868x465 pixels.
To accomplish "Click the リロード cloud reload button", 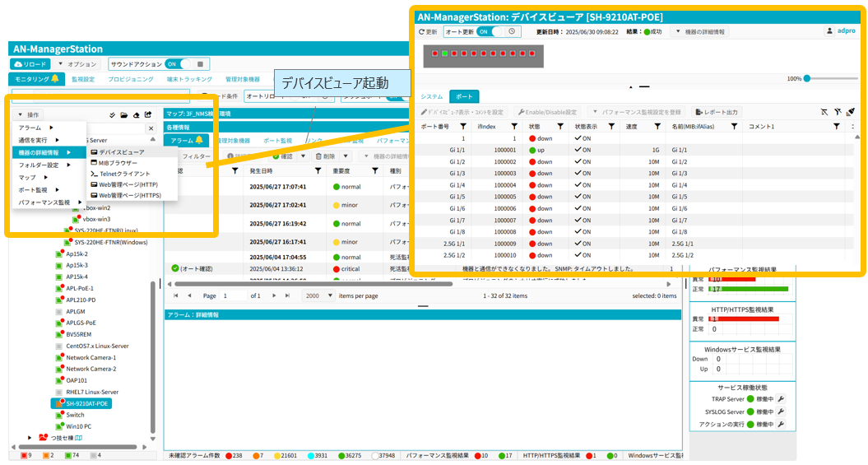I will pos(30,64).
